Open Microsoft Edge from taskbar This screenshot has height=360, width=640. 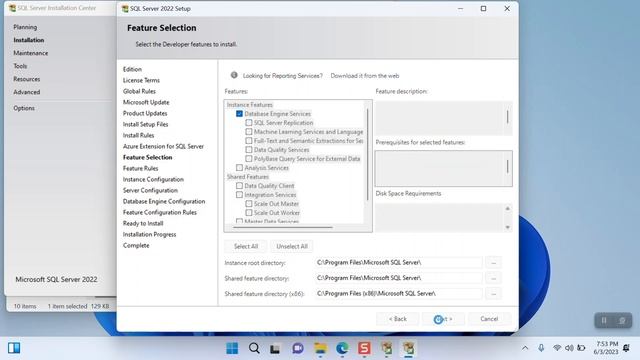click(x=342, y=348)
